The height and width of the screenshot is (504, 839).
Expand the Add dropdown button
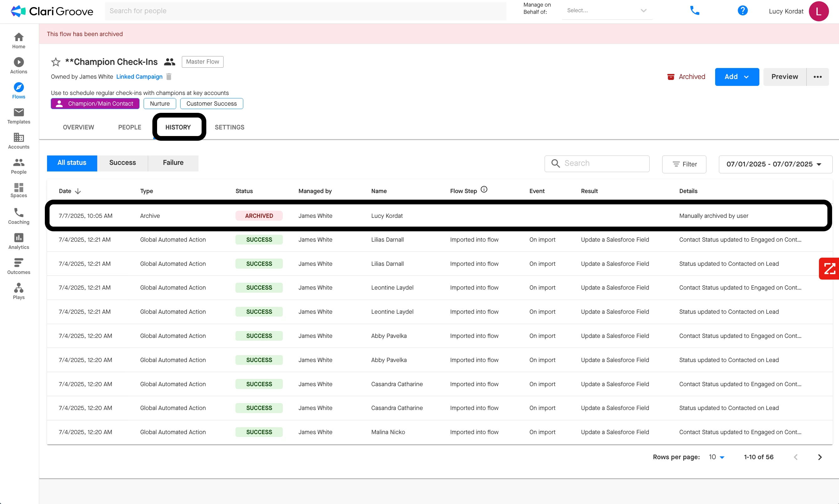(x=736, y=77)
